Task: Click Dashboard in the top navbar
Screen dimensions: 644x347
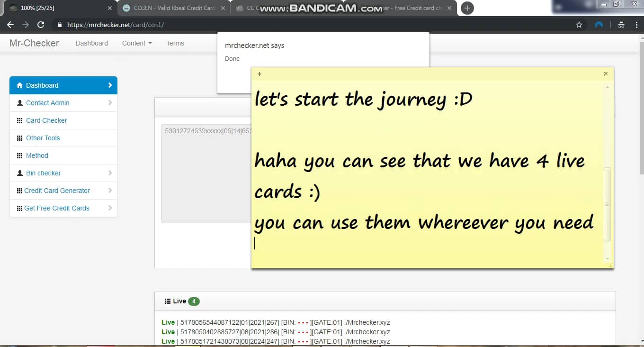Action: click(x=92, y=43)
